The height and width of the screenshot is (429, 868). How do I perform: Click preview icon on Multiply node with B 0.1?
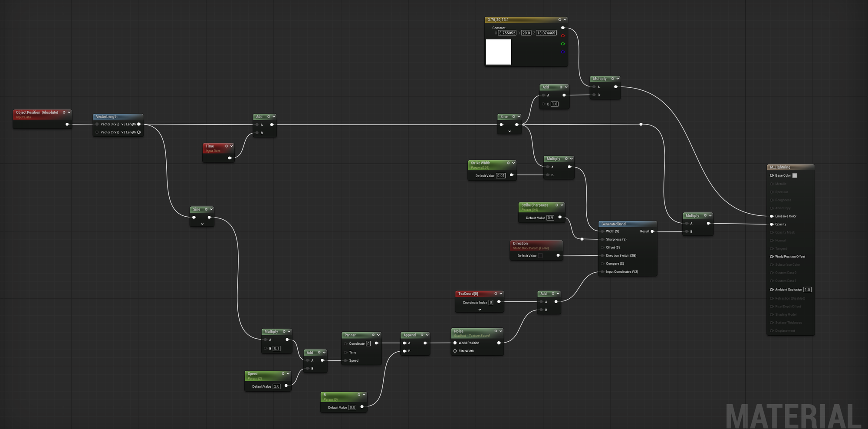tap(284, 331)
